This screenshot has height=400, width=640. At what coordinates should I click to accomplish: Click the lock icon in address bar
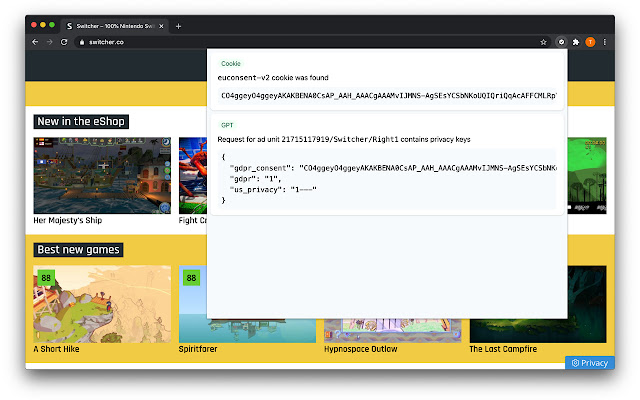pyautogui.click(x=82, y=42)
